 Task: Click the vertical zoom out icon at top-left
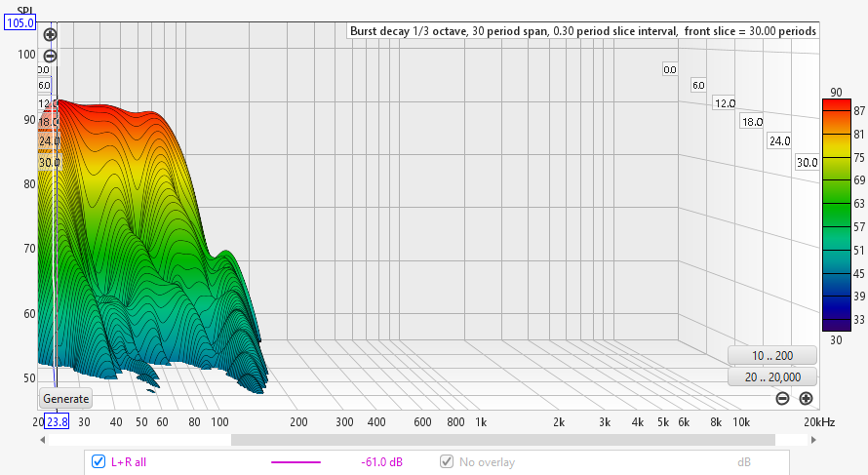(x=50, y=56)
